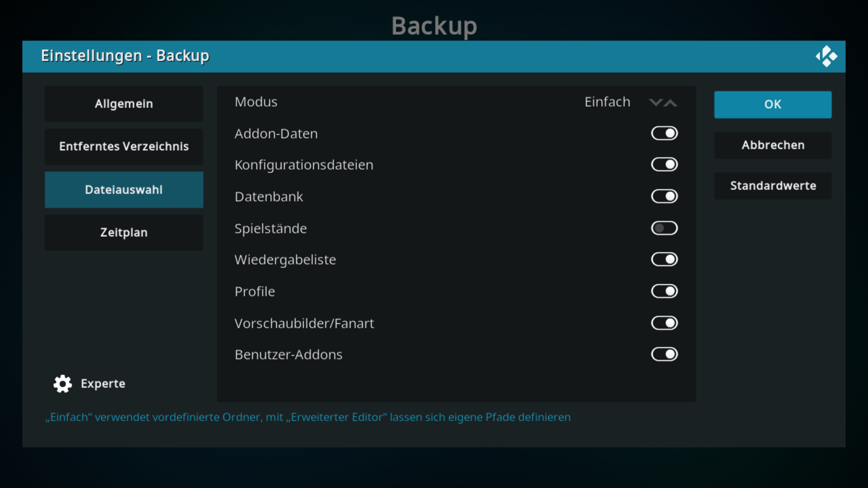Open the Zeitplan settings category
This screenshot has width=868, height=488.
click(x=124, y=233)
